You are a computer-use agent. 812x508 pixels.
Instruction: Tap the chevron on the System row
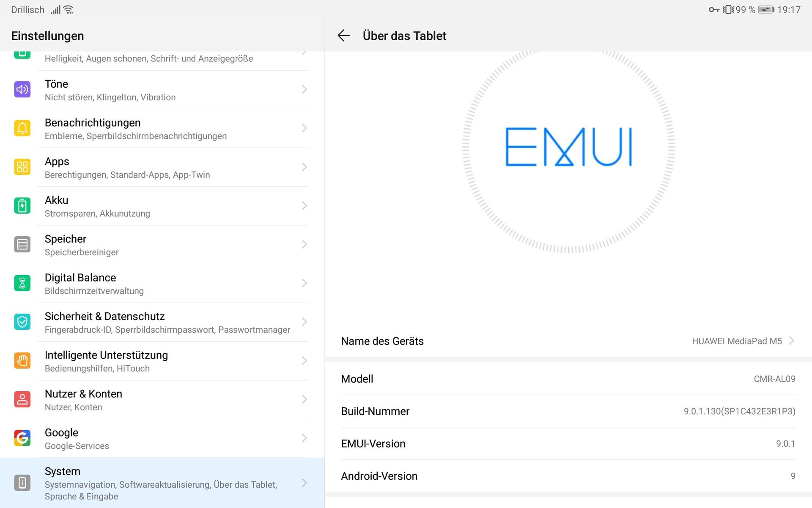coord(304,483)
